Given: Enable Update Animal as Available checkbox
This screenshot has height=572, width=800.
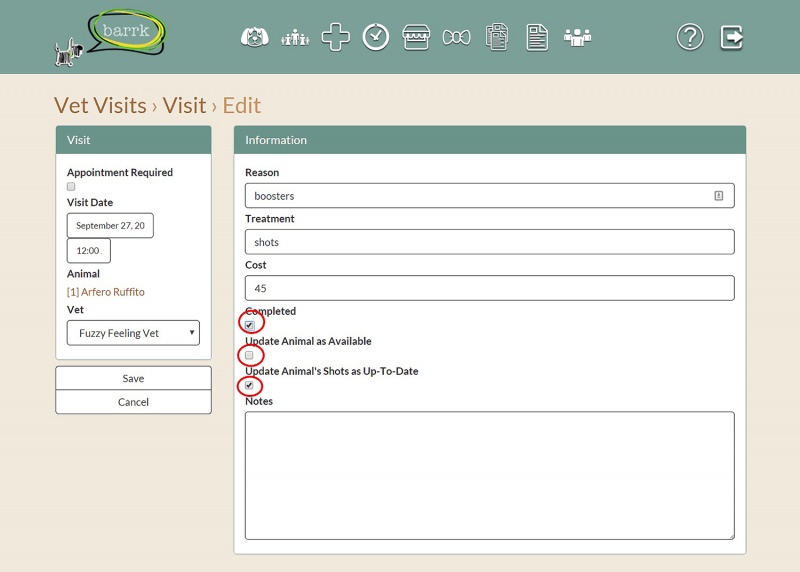Looking at the screenshot, I should pyautogui.click(x=249, y=355).
